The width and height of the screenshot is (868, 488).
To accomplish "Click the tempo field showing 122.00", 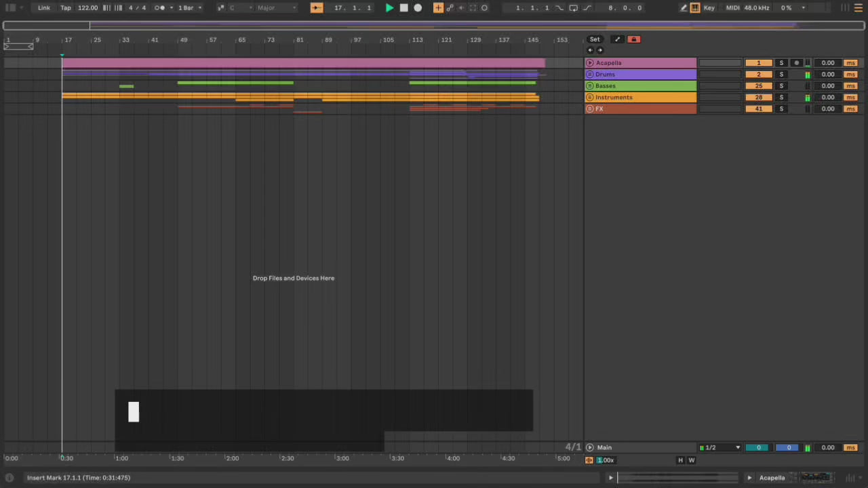I will pyautogui.click(x=87, y=7).
